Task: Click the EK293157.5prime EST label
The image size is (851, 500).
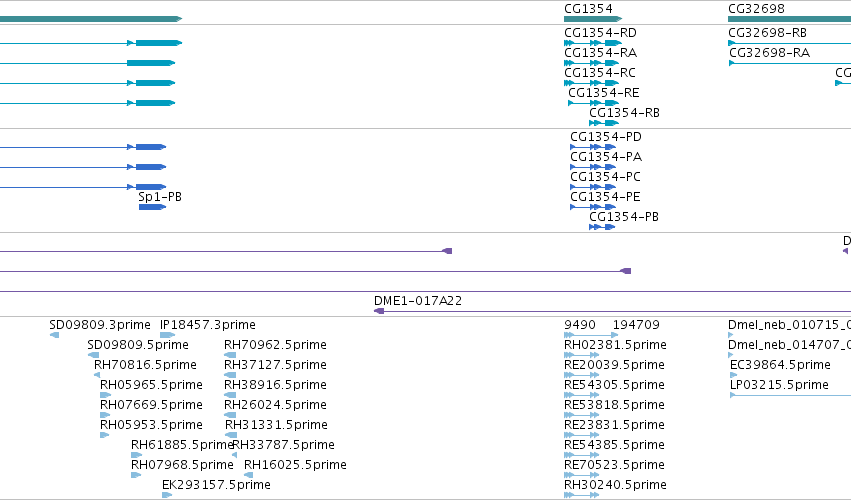Action: [217, 485]
